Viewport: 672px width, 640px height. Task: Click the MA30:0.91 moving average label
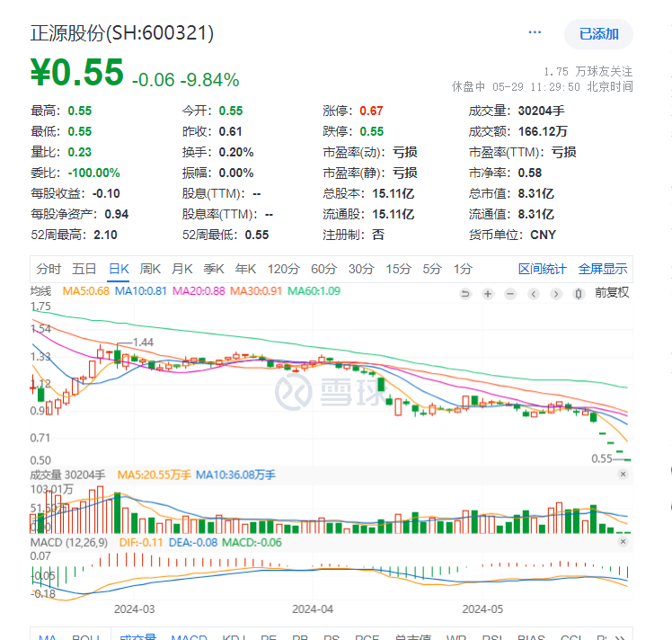click(256, 291)
